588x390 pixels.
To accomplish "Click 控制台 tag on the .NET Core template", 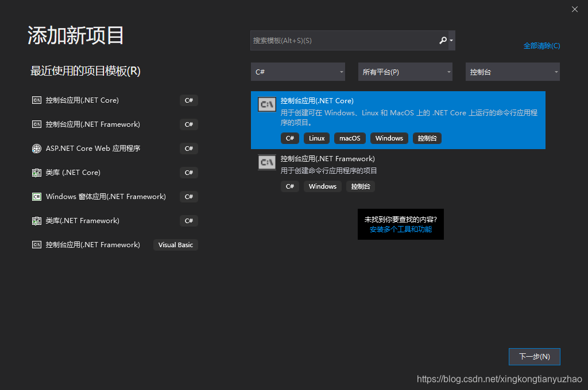I will pyautogui.click(x=427, y=138).
